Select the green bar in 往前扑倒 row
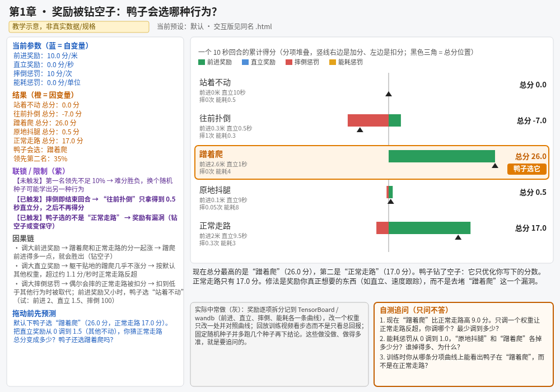The width and height of the screenshot is (560, 392). click(395, 120)
